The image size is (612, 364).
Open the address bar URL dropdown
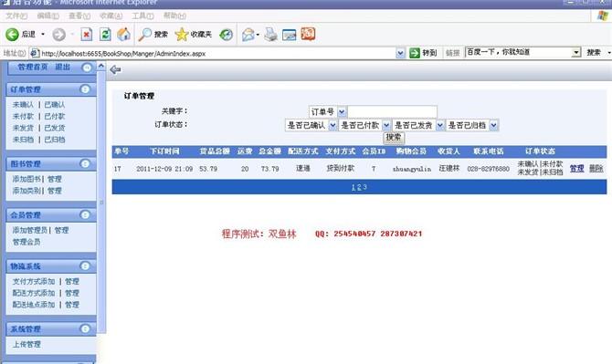[400, 53]
